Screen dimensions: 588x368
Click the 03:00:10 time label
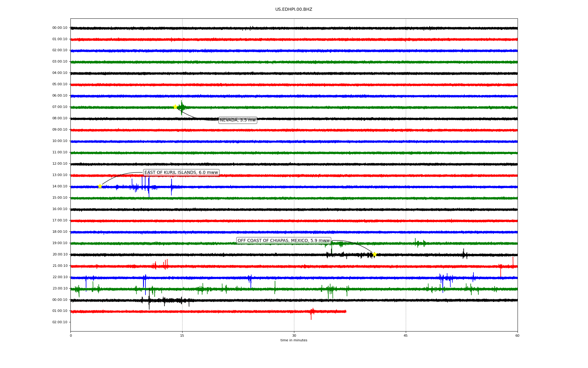pyautogui.click(x=60, y=62)
